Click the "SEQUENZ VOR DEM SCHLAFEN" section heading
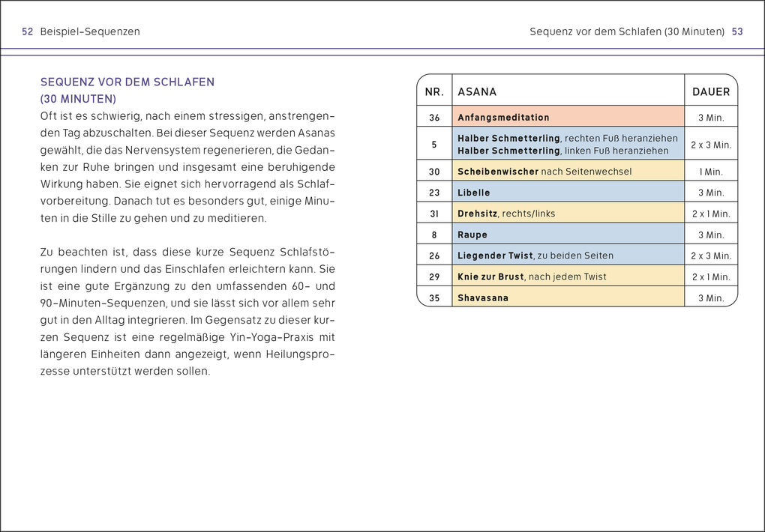The width and height of the screenshot is (765, 532). (127, 82)
